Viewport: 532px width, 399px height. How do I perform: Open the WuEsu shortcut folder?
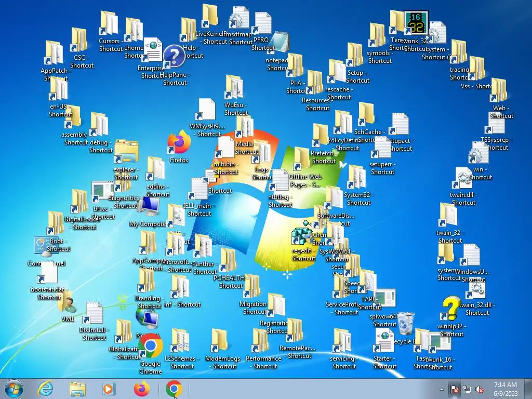click(234, 87)
